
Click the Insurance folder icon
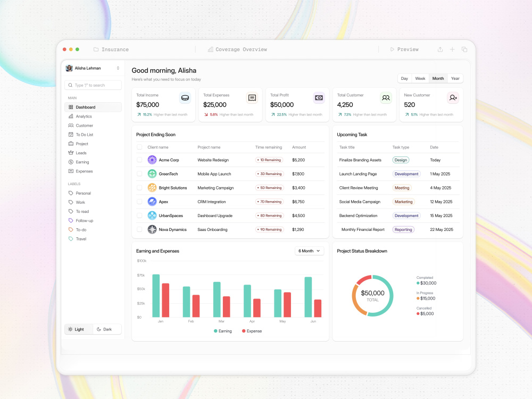tap(96, 49)
